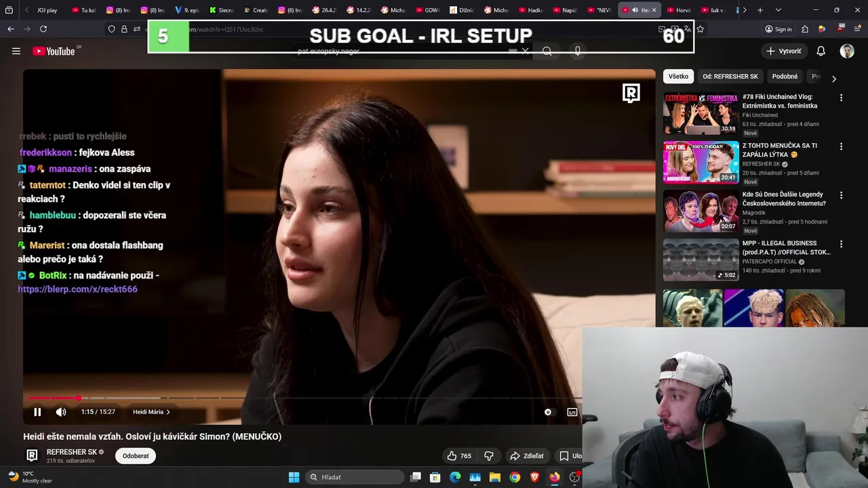The height and width of the screenshot is (488, 868).
Task: Open YouTube notifications bell
Action: coord(821,51)
